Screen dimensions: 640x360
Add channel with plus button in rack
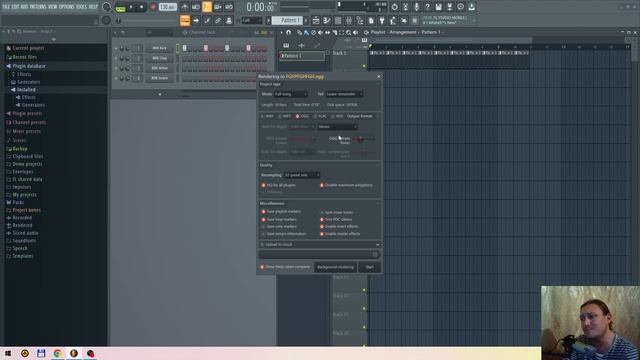[x=160, y=94]
